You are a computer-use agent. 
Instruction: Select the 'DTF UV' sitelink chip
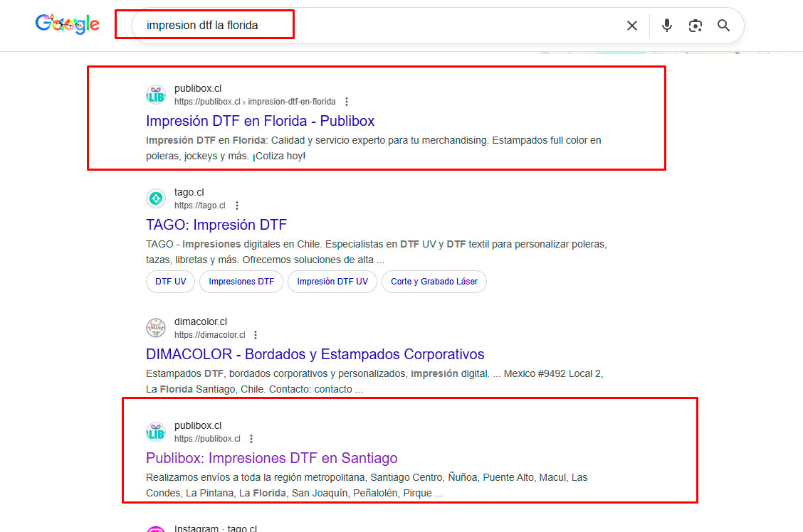(x=171, y=282)
